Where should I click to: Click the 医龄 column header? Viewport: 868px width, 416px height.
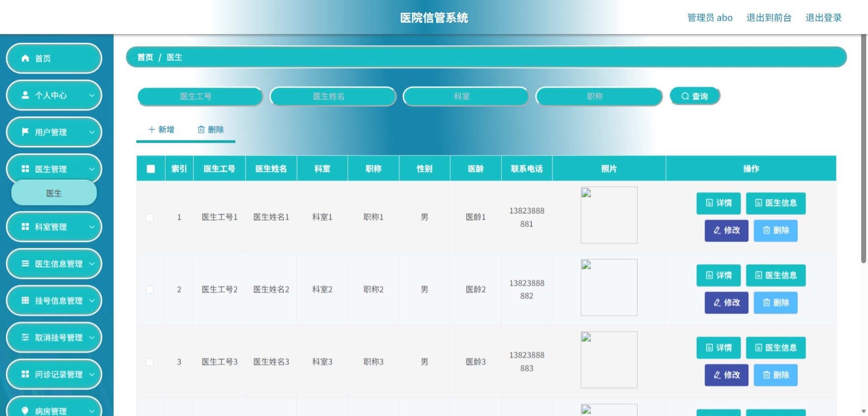(x=476, y=169)
